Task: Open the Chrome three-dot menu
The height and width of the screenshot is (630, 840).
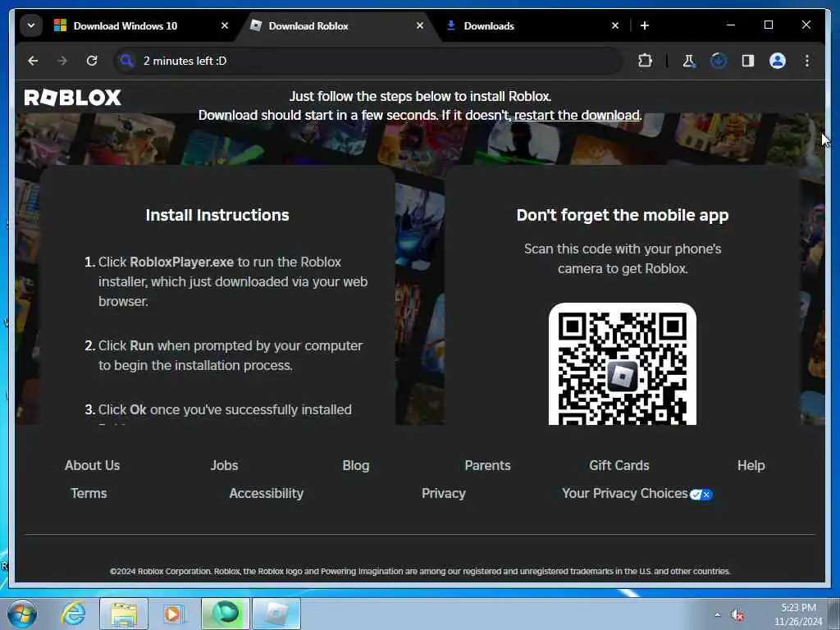Action: click(x=807, y=61)
